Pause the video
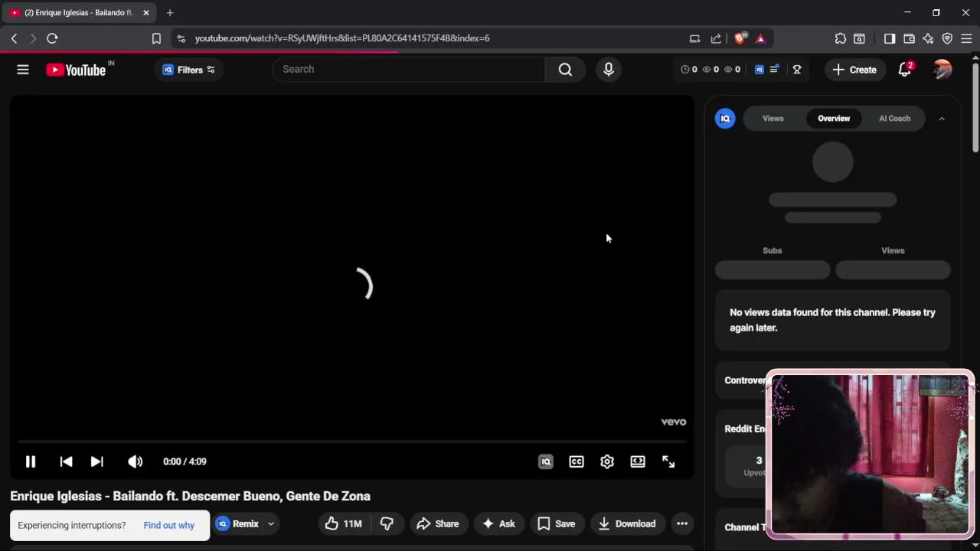 (x=31, y=461)
